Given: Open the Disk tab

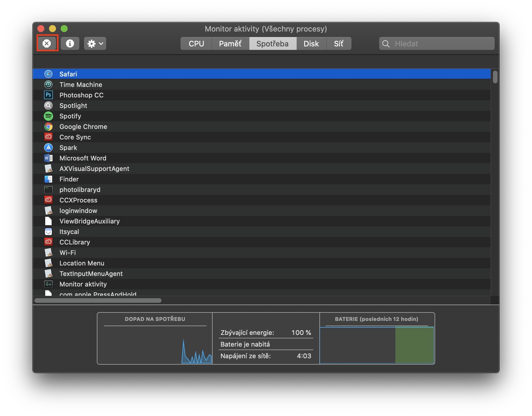Looking at the screenshot, I should (x=311, y=43).
